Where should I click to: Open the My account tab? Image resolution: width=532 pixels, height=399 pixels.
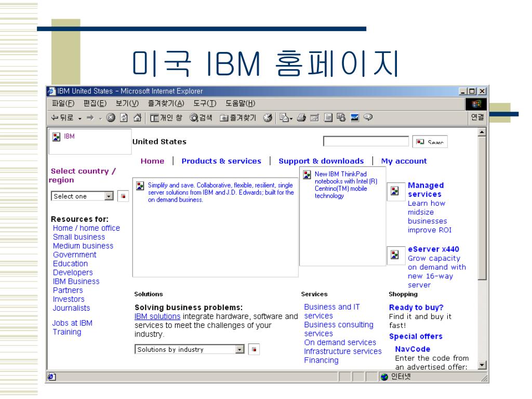404,161
